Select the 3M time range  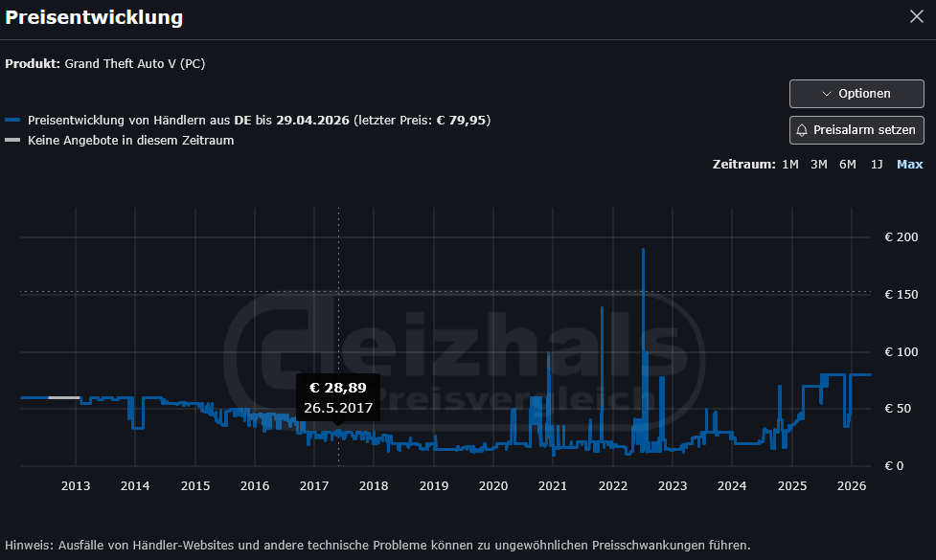click(818, 164)
